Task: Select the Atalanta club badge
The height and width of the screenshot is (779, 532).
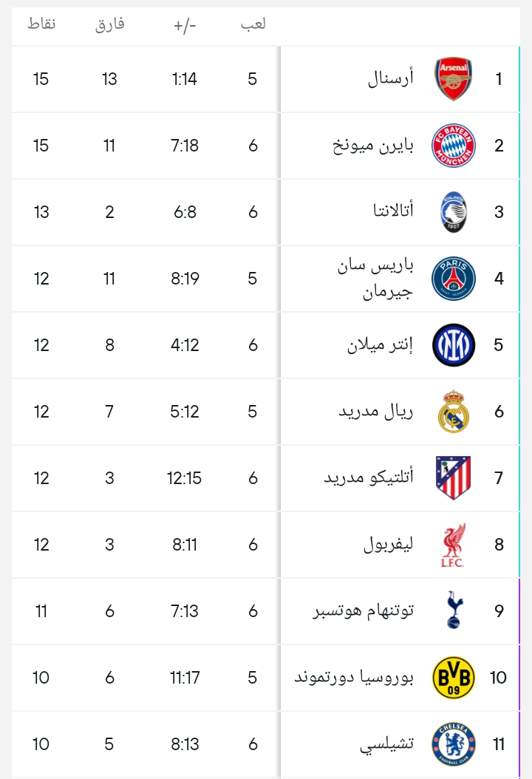Action: coord(453,212)
